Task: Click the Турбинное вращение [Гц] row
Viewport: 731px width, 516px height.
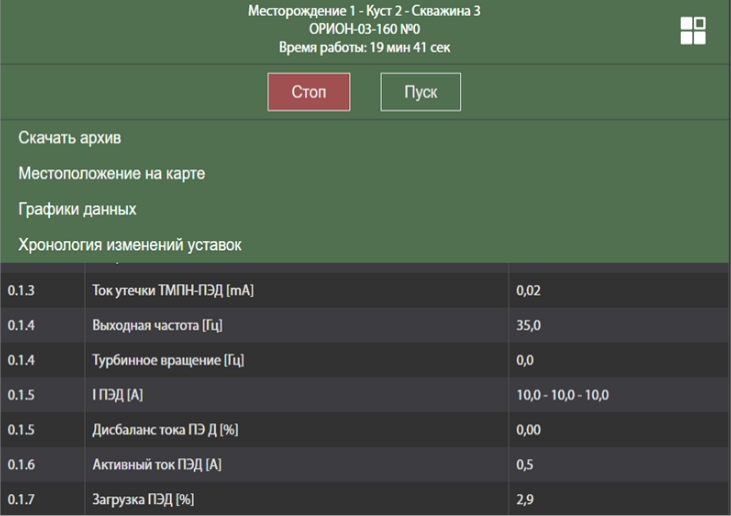Action: coord(166,360)
